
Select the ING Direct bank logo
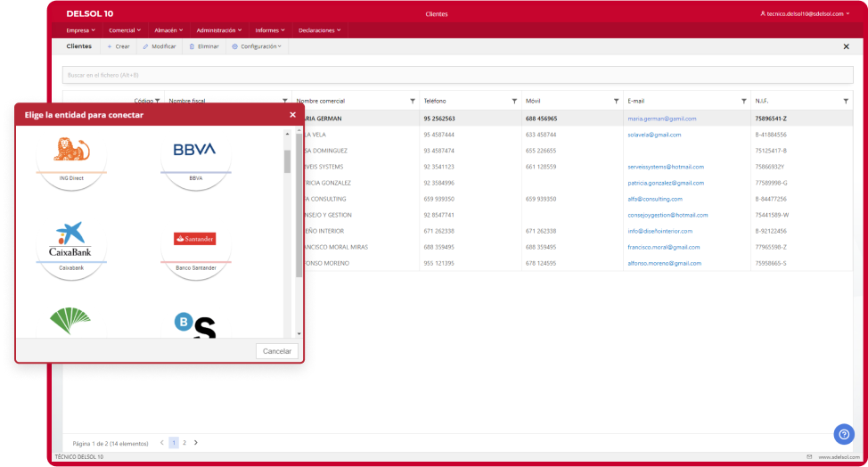70,152
